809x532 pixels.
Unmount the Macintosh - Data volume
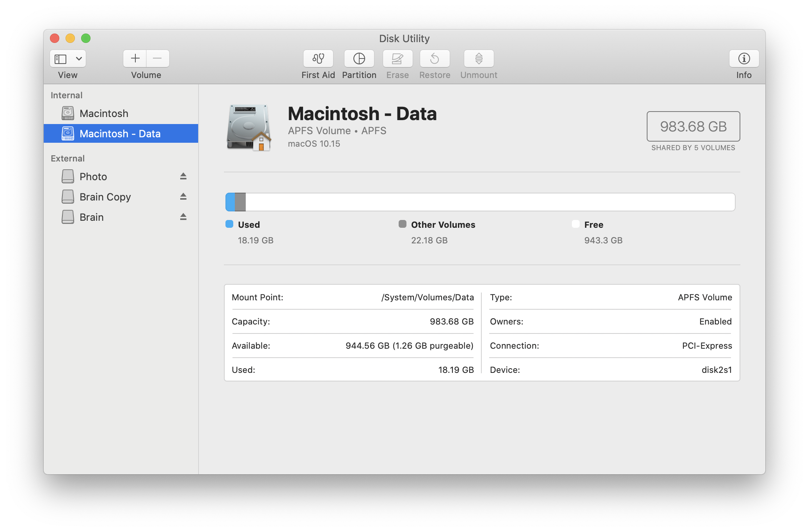[479, 59]
